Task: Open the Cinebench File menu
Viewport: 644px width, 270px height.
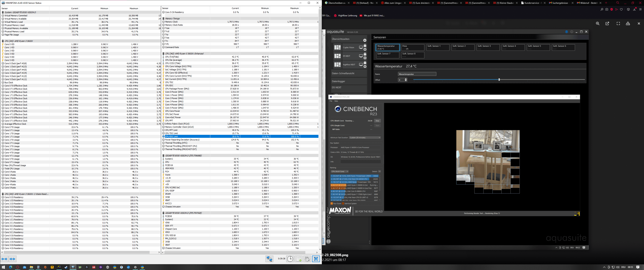Action: 331,101
